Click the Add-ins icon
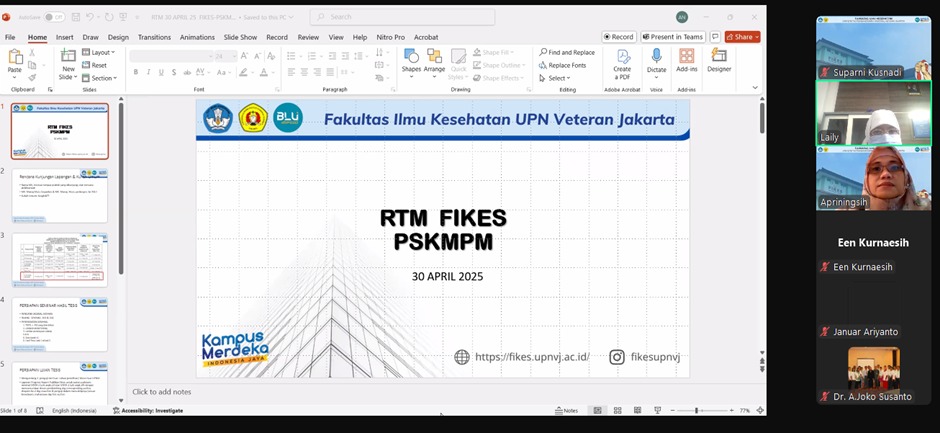The image size is (940, 433). (687, 58)
